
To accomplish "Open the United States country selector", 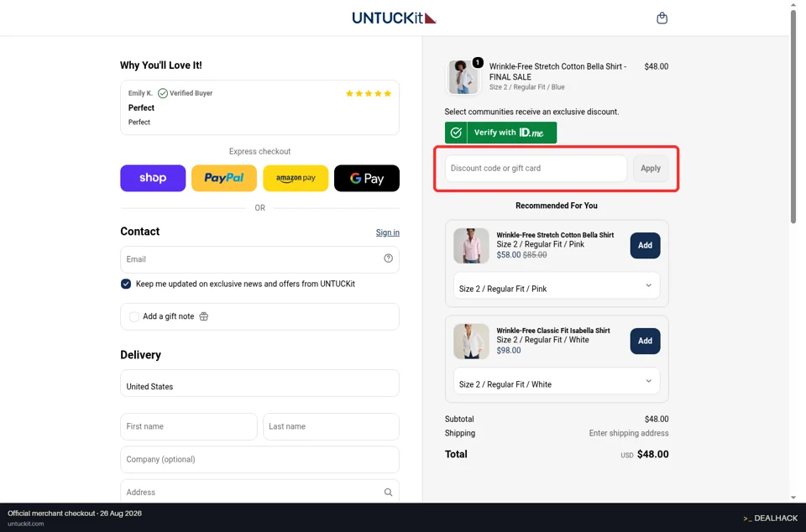I will (x=259, y=383).
